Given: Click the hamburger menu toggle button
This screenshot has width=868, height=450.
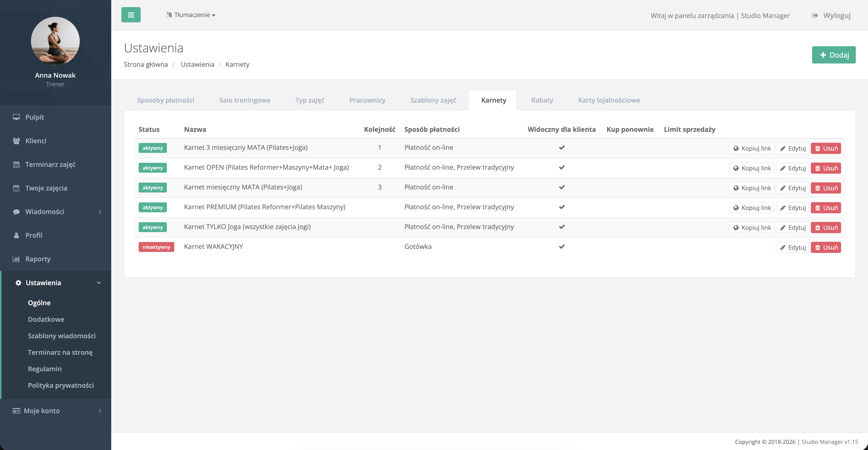Looking at the screenshot, I should coord(131,15).
